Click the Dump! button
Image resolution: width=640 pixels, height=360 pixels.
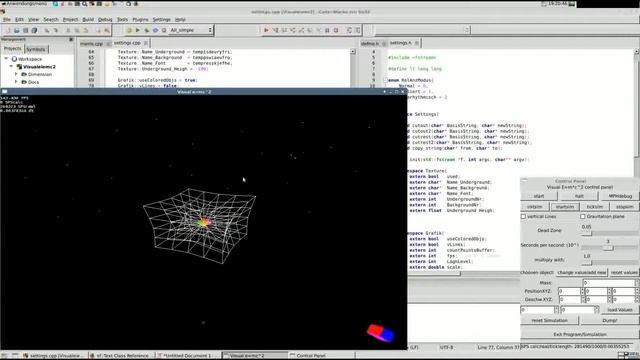[x=610, y=321]
